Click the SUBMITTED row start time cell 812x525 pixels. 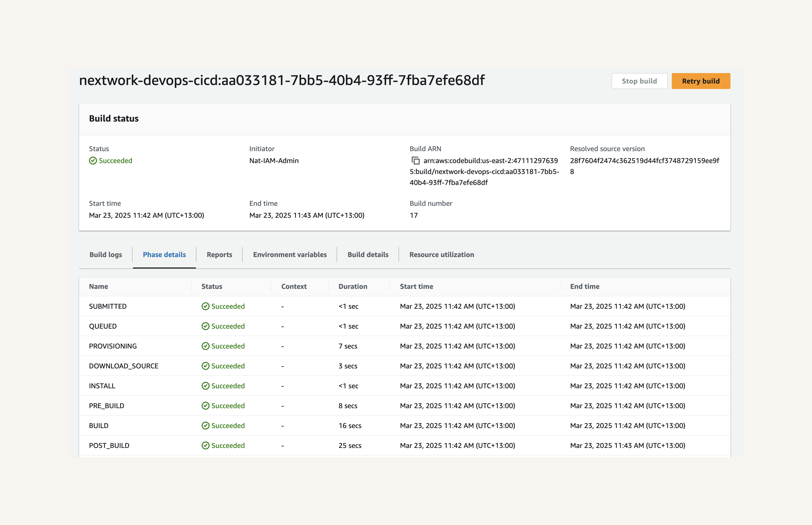click(x=457, y=306)
